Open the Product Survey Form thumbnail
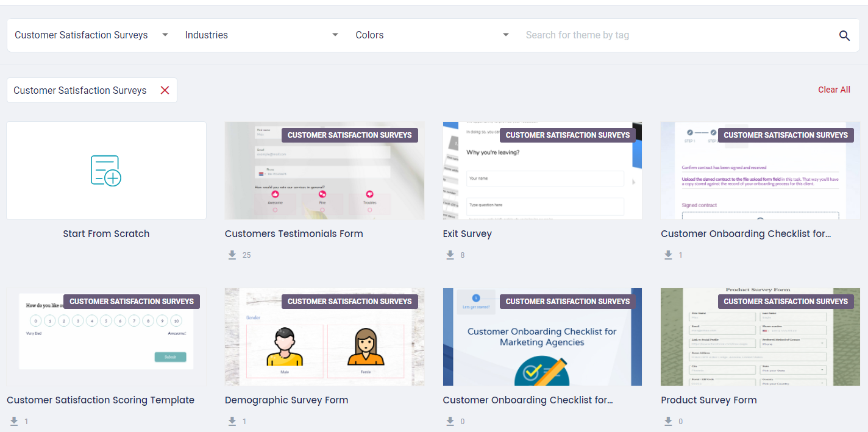868x432 pixels. click(x=760, y=337)
